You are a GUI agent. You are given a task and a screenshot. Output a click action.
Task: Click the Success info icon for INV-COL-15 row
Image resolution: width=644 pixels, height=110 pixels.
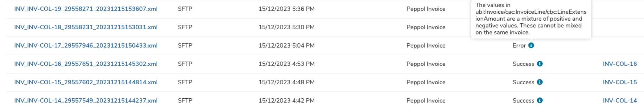tap(540, 82)
